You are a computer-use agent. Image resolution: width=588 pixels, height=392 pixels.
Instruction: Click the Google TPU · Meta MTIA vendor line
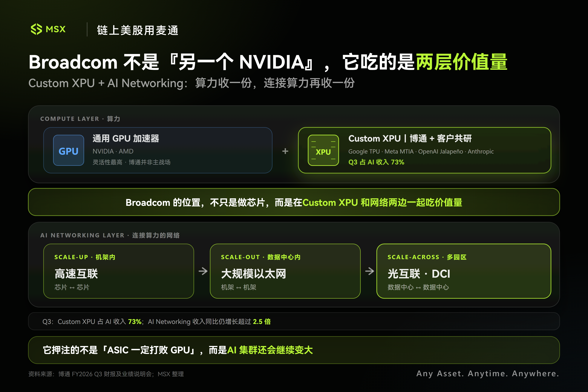tap(421, 151)
